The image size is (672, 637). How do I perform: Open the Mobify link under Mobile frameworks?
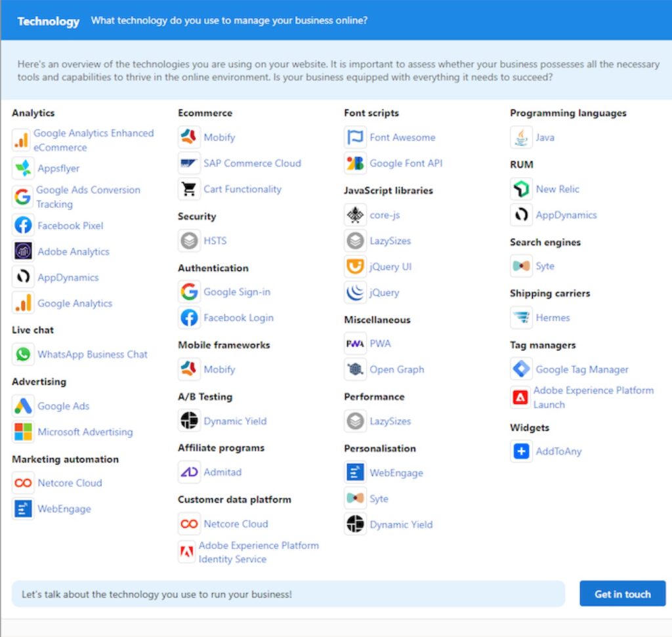point(219,369)
